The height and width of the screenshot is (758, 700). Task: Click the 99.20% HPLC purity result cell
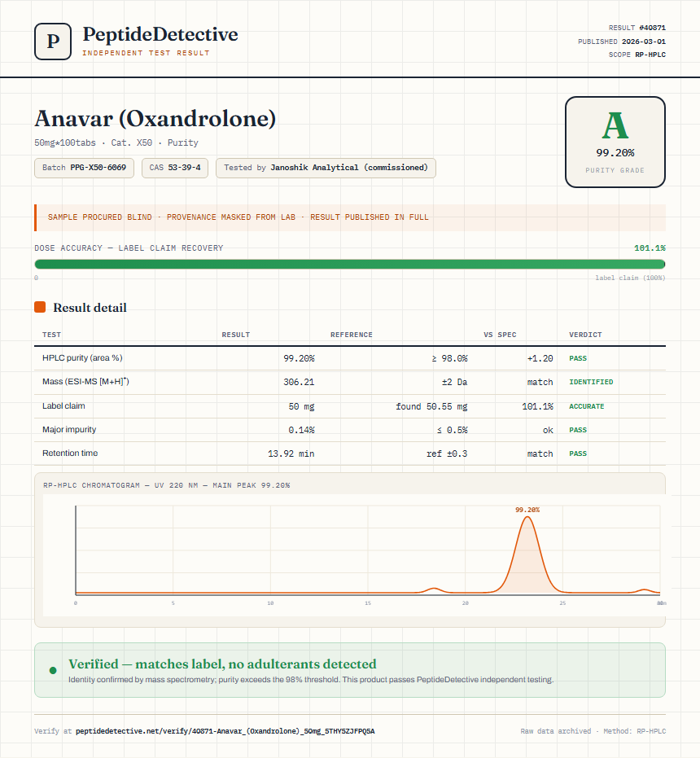point(299,358)
